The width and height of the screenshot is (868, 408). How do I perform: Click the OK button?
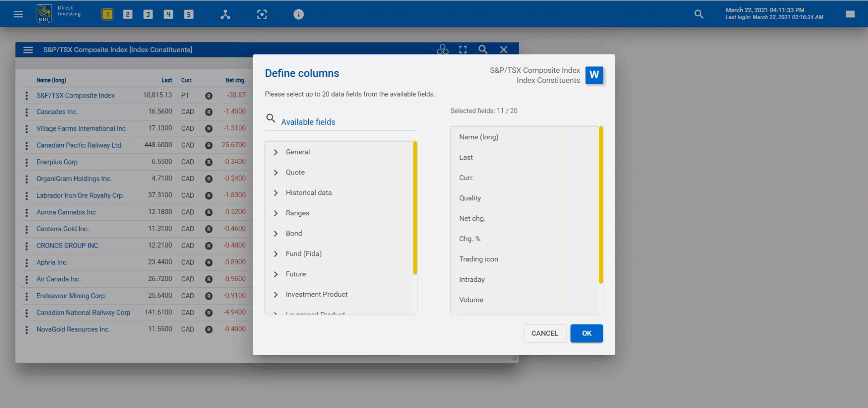[x=587, y=333]
